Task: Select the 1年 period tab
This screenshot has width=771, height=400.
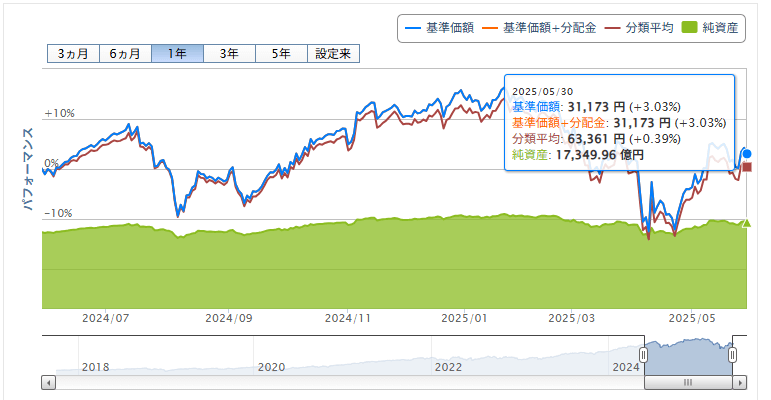Action: (x=177, y=54)
